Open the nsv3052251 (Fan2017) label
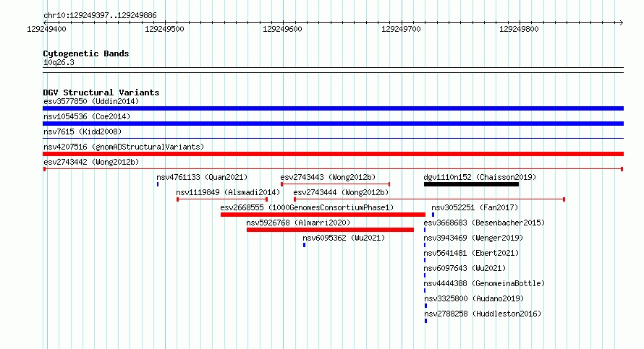Image resolution: width=644 pixels, height=349 pixels. click(475, 207)
